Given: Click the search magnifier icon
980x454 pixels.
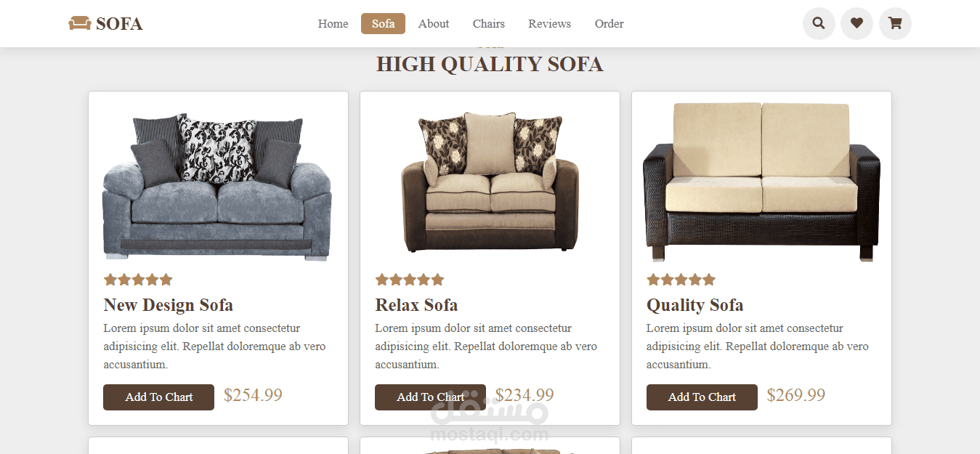Looking at the screenshot, I should click(819, 23).
